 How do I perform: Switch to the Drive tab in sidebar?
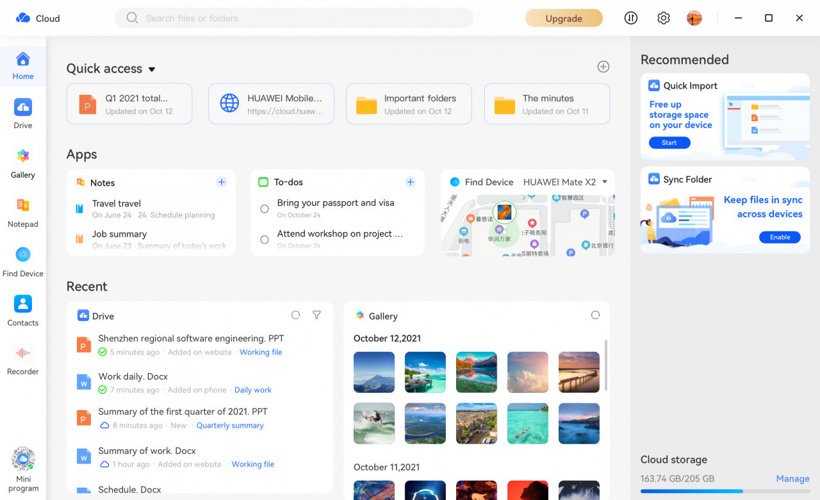click(x=22, y=113)
